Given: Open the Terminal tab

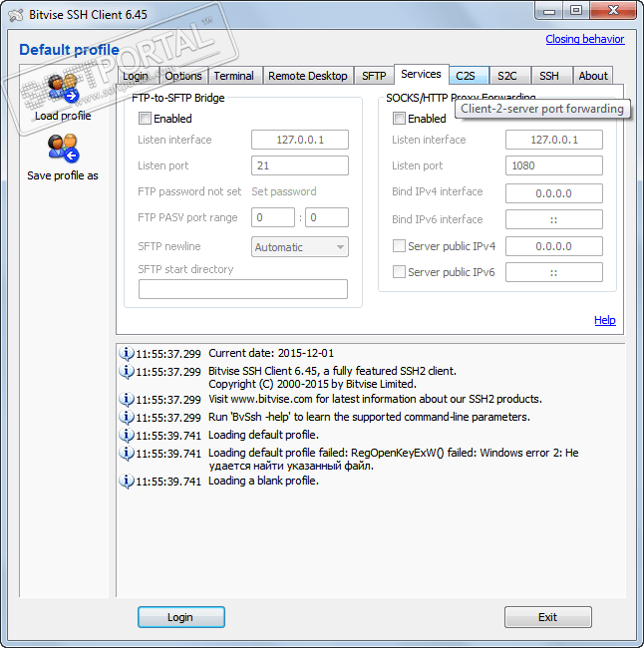Looking at the screenshot, I should (x=233, y=76).
